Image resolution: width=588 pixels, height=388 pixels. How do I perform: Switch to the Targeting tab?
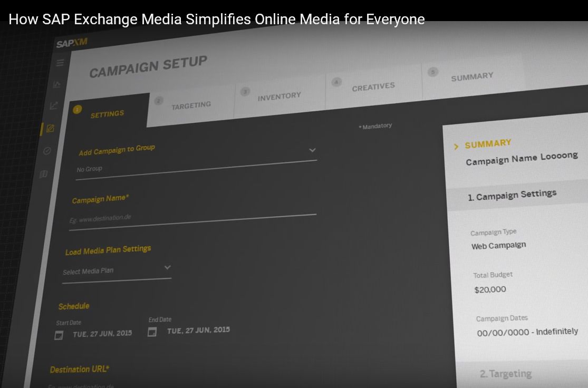pyautogui.click(x=191, y=105)
